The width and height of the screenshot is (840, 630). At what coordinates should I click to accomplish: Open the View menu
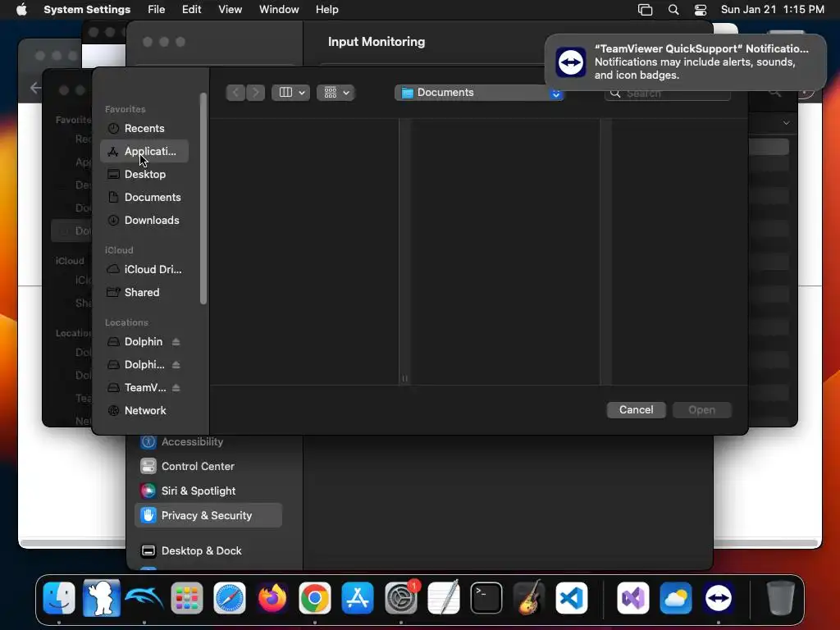pos(230,10)
